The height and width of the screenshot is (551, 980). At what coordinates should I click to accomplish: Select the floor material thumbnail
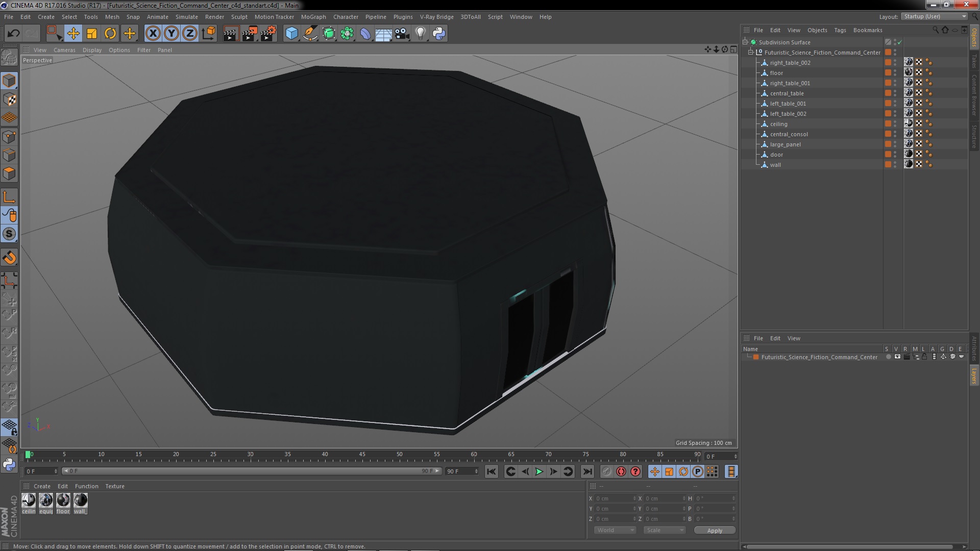(63, 500)
